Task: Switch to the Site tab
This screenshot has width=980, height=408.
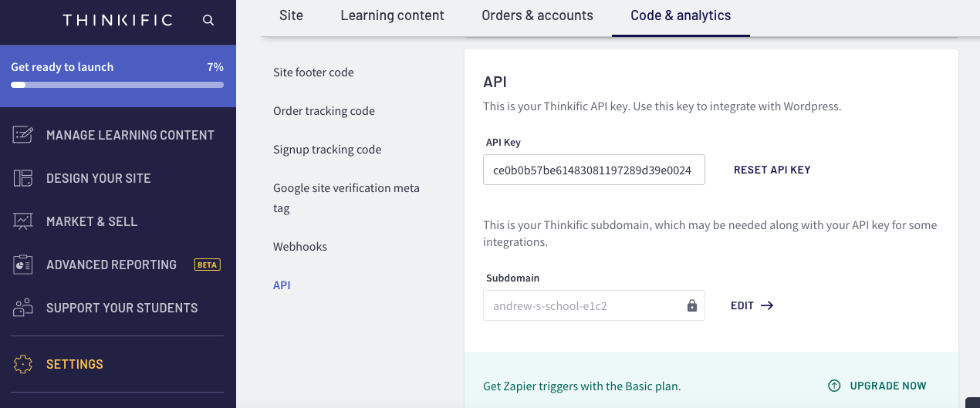Action: [291, 15]
